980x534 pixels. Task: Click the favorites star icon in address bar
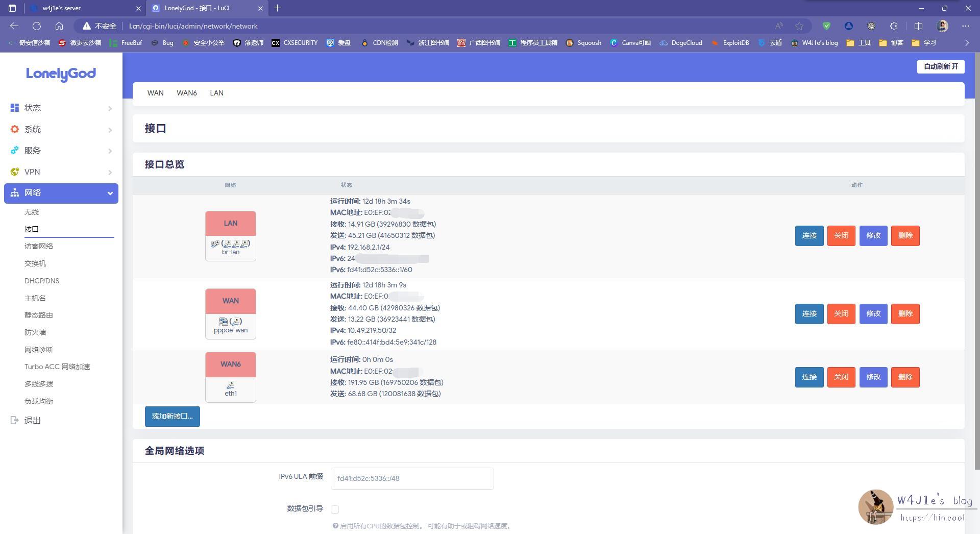tap(799, 26)
